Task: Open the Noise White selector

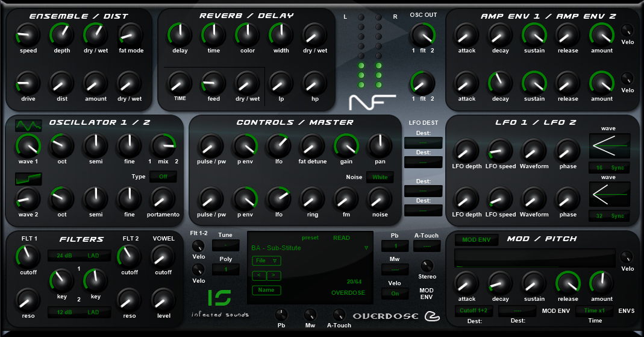Action: (380, 177)
